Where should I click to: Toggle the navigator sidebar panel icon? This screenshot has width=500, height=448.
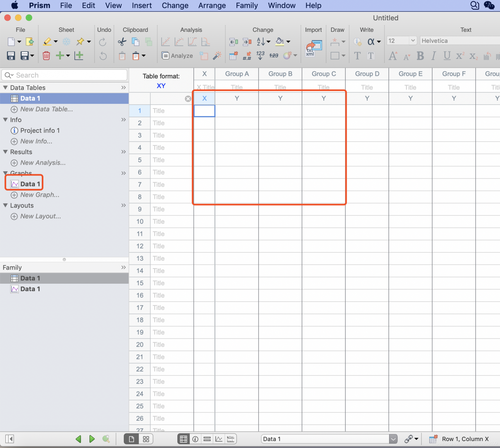10,439
